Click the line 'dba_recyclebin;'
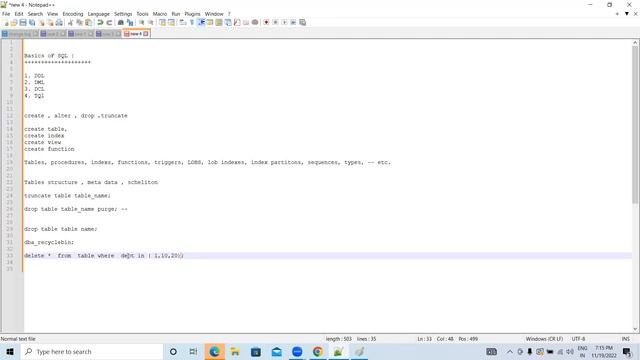 point(49,242)
